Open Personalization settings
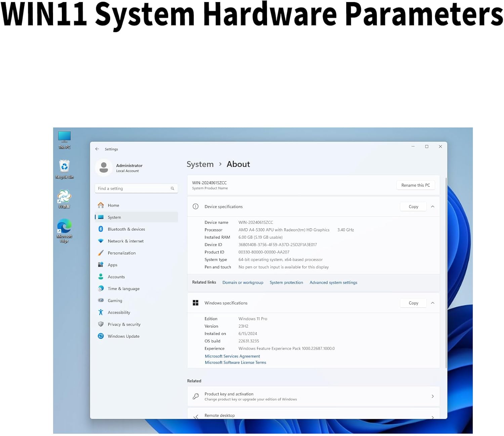 pos(136,253)
